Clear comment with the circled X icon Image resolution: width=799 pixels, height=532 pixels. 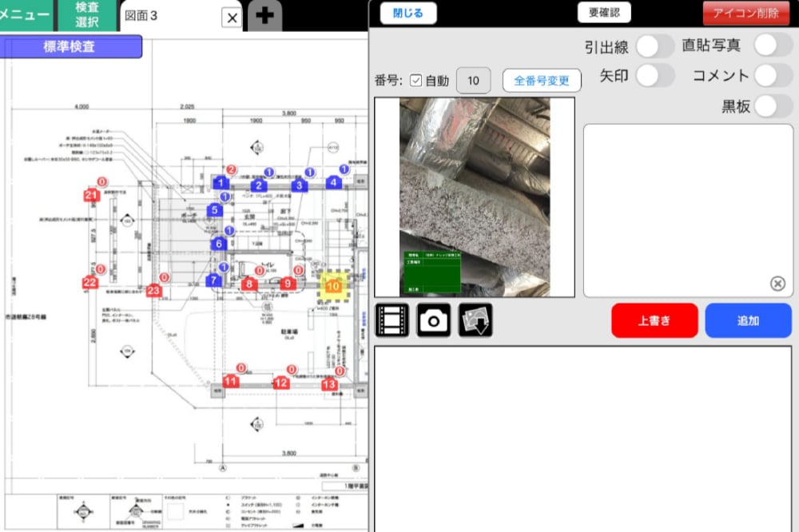click(x=777, y=283)
